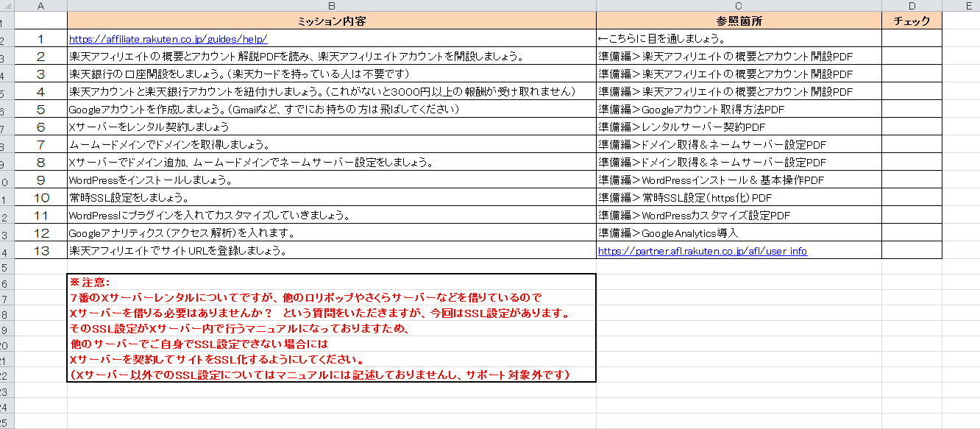Click the チェック header cell
The image size is (980, 429).
click(912, 21)
